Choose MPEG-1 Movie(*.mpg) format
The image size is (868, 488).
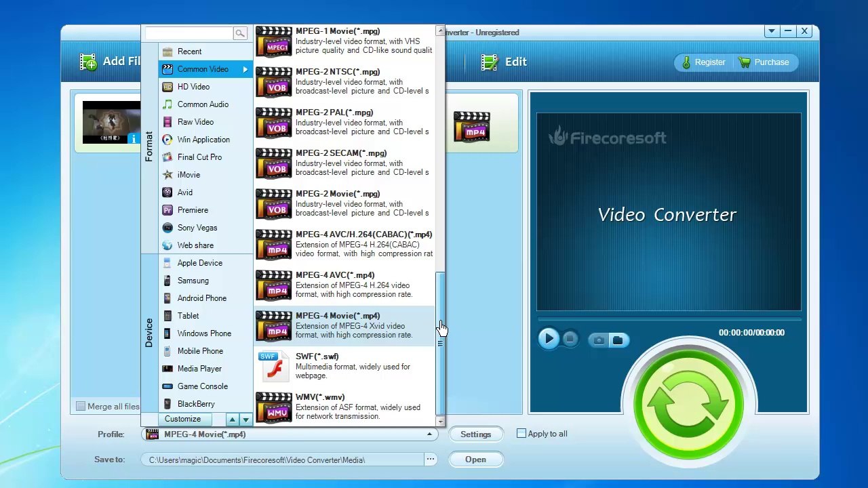[x=344, y=41]
